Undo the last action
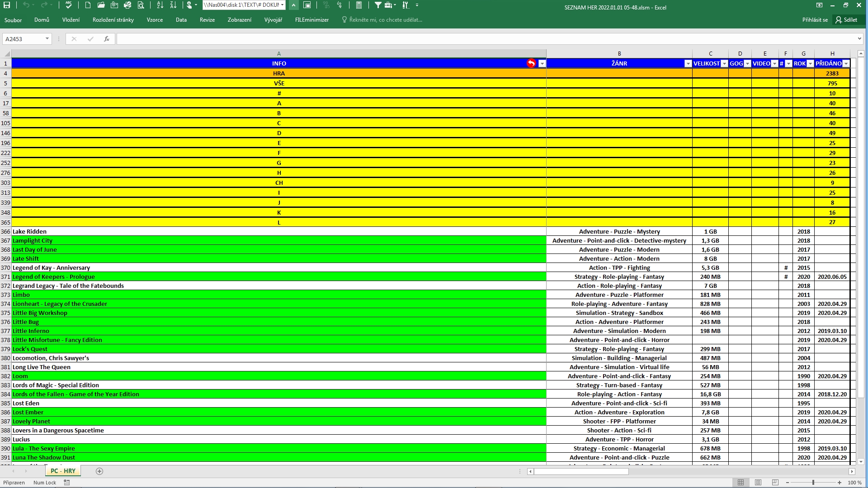Viewport: 868px width, 488px height. pyautogui.click(x=26, y=5)
